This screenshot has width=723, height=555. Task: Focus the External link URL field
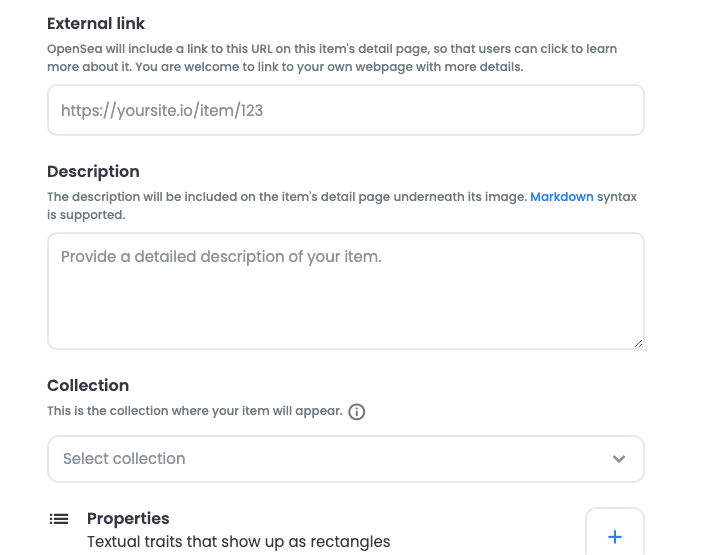click(345, 110)
